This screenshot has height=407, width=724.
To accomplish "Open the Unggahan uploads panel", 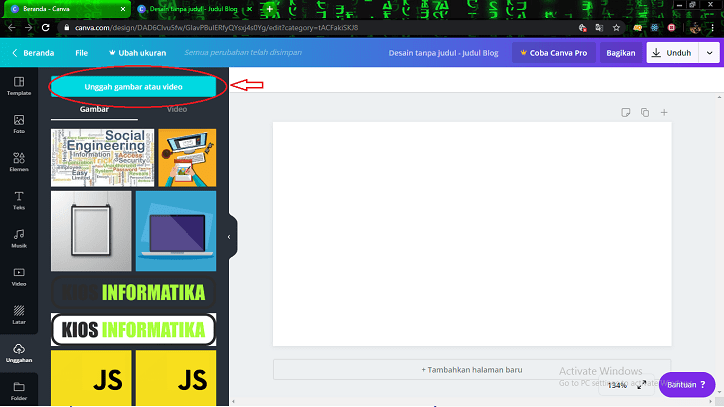I will click(19, 353).
